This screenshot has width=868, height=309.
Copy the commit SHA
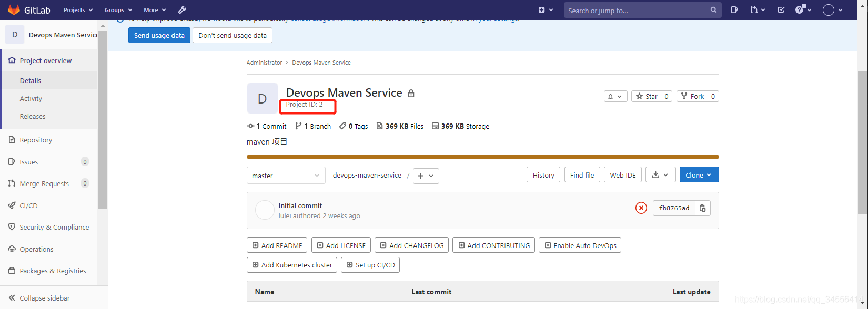703,208
